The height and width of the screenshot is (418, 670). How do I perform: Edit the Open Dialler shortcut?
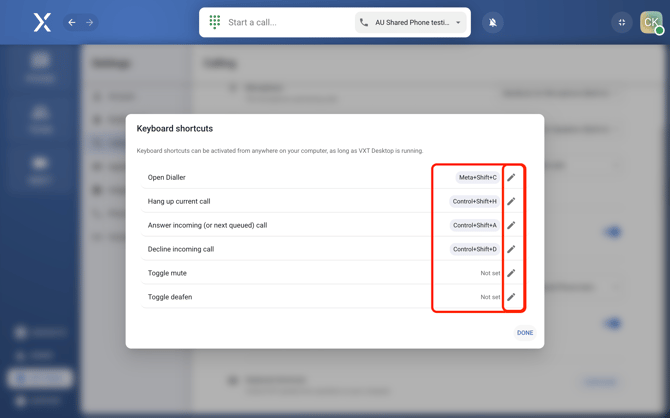[511, 177]
